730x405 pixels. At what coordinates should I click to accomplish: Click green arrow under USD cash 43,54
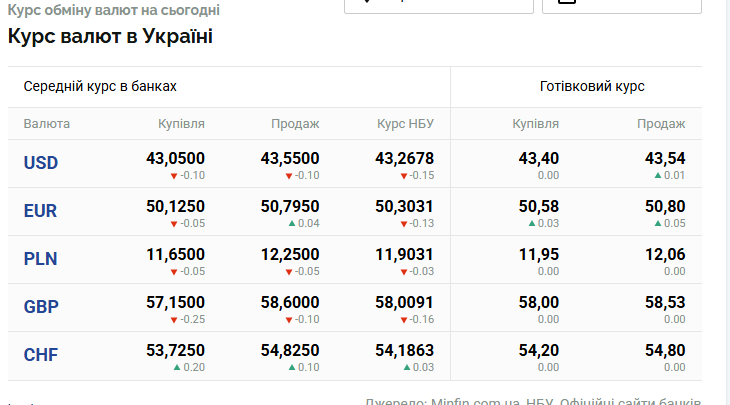coord(658,176)
